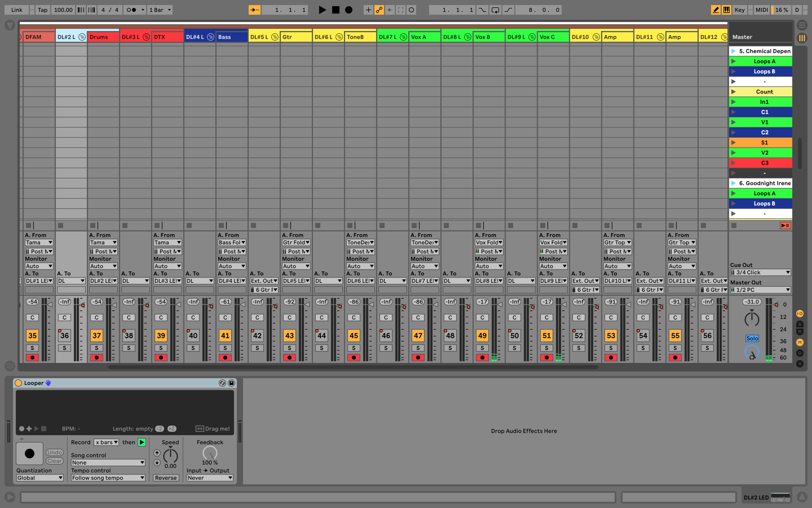Click Looper Save Preset icon
The height and width of the screenshot is (508, 812).
(231, 383)
